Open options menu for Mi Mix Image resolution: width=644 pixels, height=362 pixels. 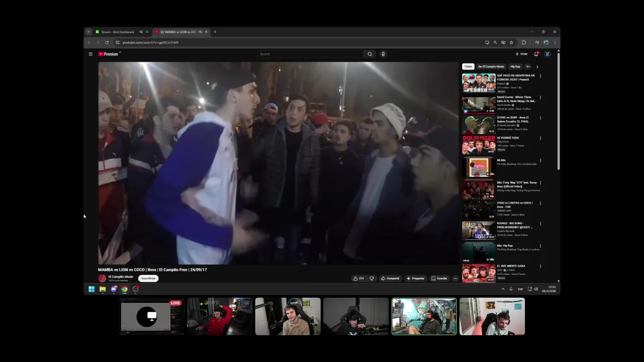coord(540,161)
